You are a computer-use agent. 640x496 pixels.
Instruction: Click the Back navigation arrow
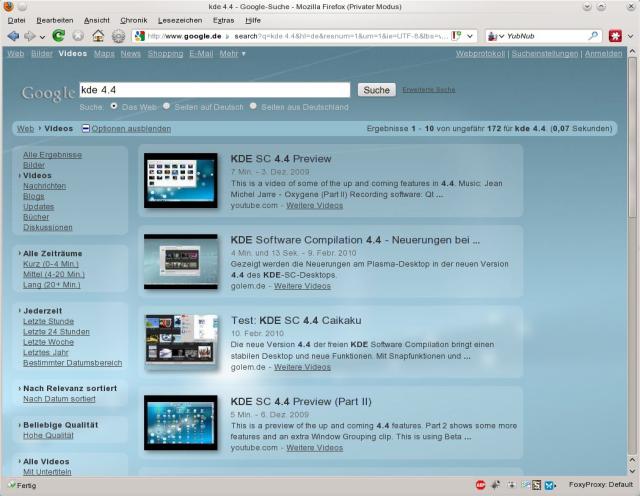(x=13, y=36)
